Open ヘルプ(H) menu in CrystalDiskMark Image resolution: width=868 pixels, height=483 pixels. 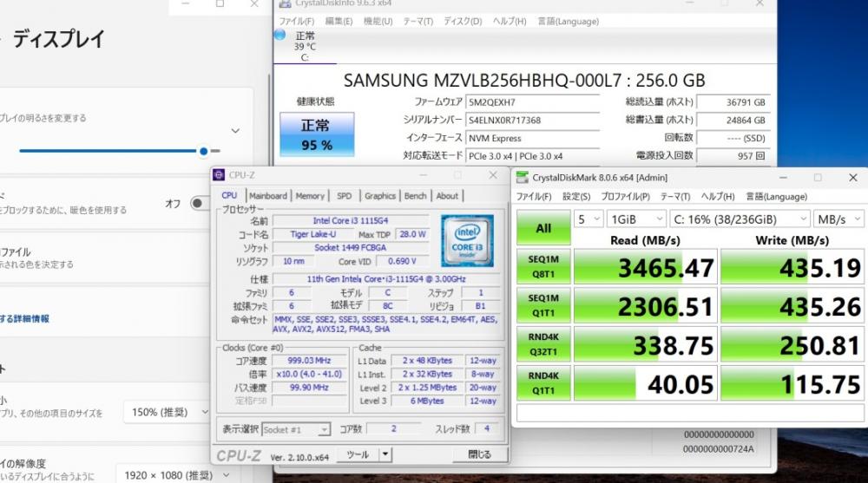click(x=718, y=197)
